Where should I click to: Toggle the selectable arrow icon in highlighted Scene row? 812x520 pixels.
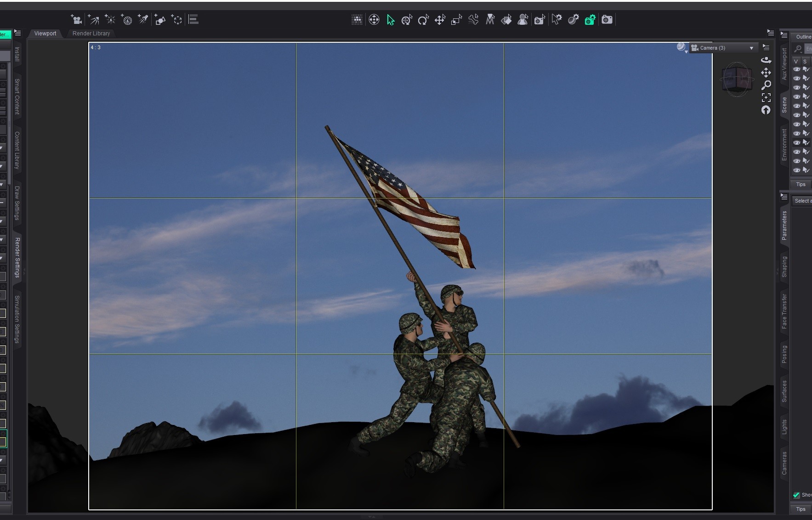point(806,142)
